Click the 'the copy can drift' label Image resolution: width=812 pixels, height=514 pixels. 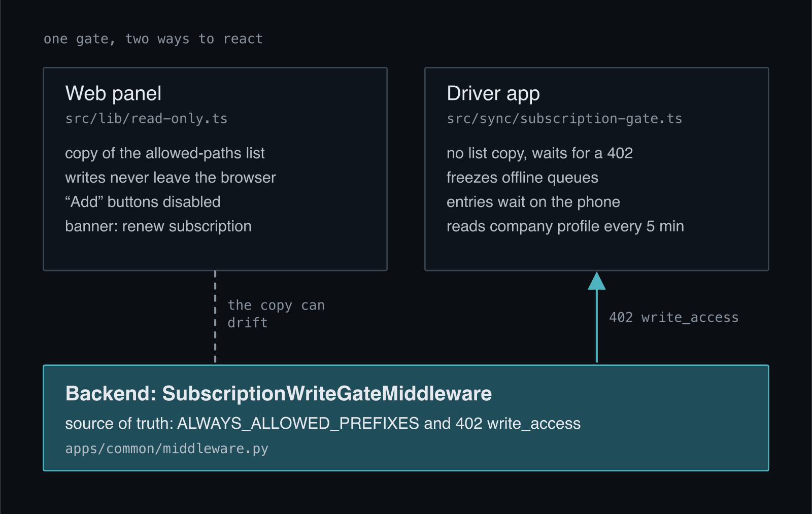(x=276, y=314)
